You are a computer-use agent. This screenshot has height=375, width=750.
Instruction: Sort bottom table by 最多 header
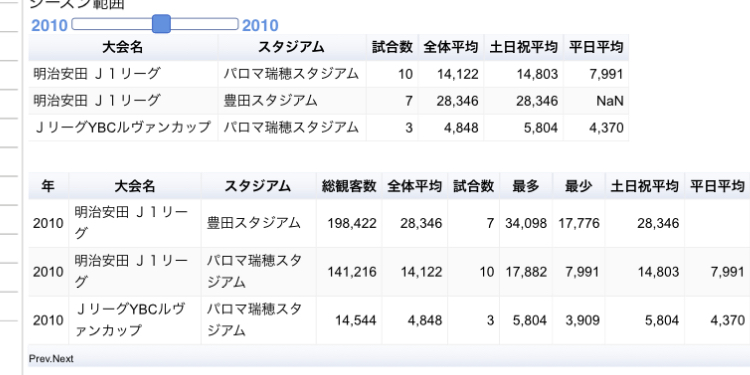tap(526, 186)
